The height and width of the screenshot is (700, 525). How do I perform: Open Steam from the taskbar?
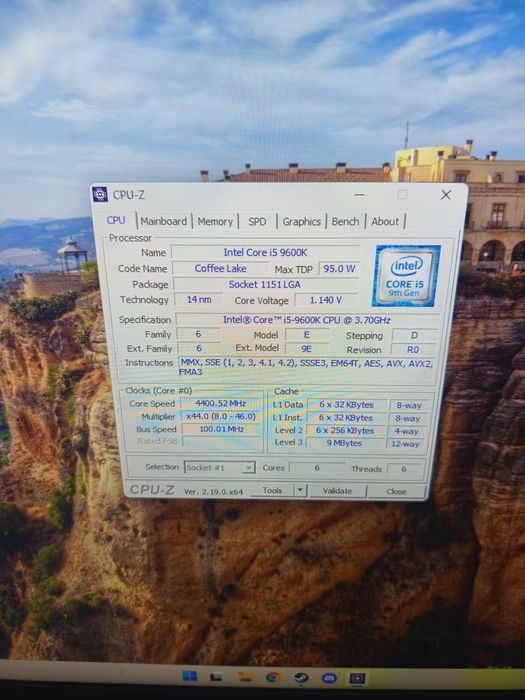301,678
